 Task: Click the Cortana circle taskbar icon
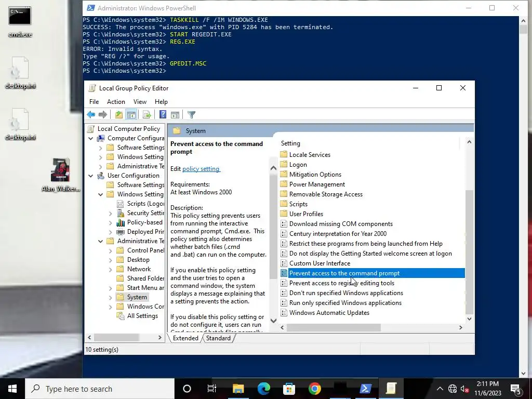click(x=187, y=389)
